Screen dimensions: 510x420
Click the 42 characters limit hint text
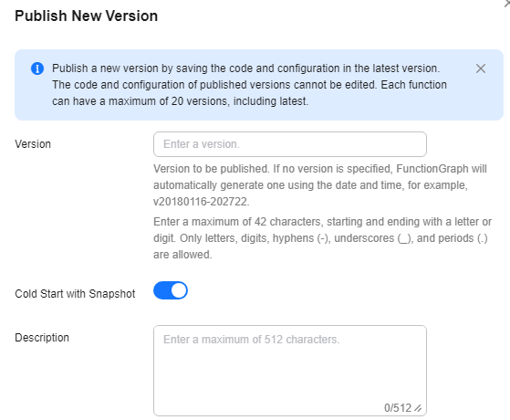[322, 222]
